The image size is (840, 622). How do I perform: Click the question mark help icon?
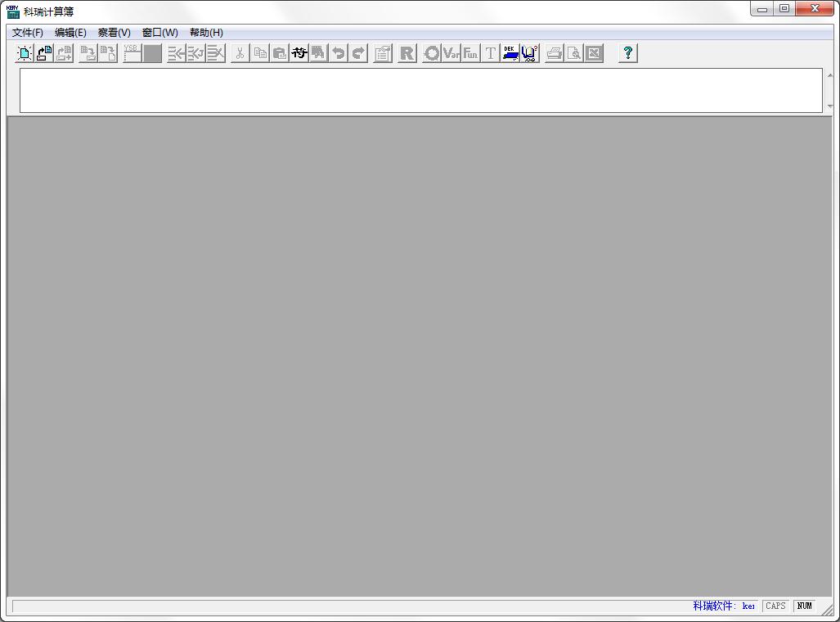click(628, 53)
